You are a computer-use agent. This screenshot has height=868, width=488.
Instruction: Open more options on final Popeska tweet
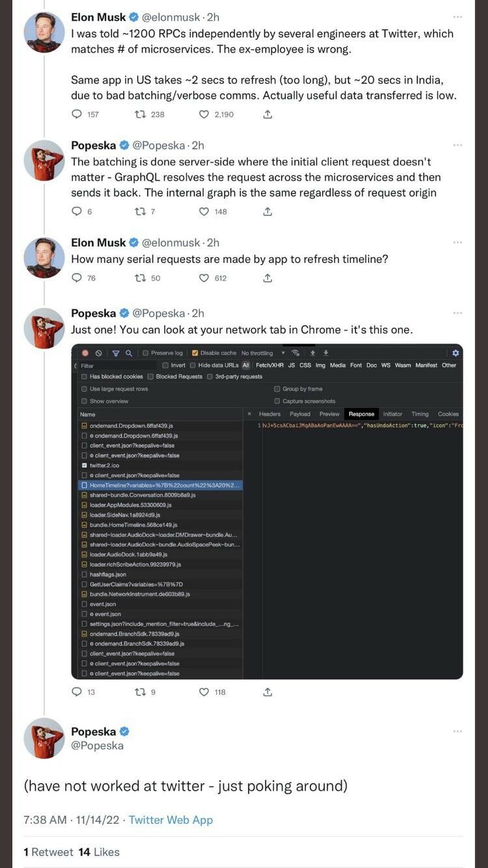point(457,731)
